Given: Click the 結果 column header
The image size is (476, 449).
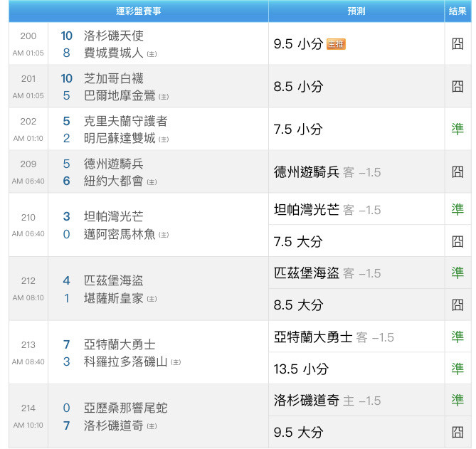Looking at the screenshot, I should (x=458, y=11).
